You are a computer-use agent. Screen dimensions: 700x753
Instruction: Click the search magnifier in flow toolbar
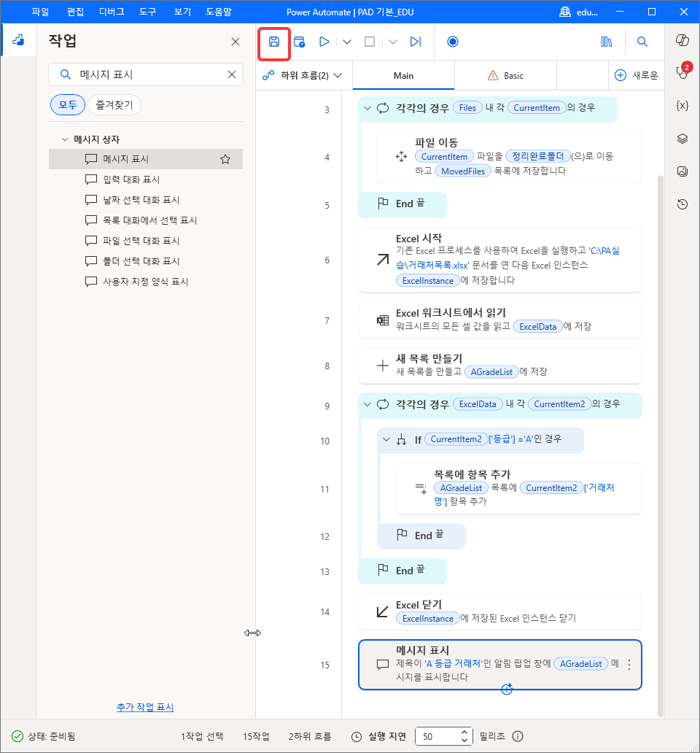[x=642, y=42]
